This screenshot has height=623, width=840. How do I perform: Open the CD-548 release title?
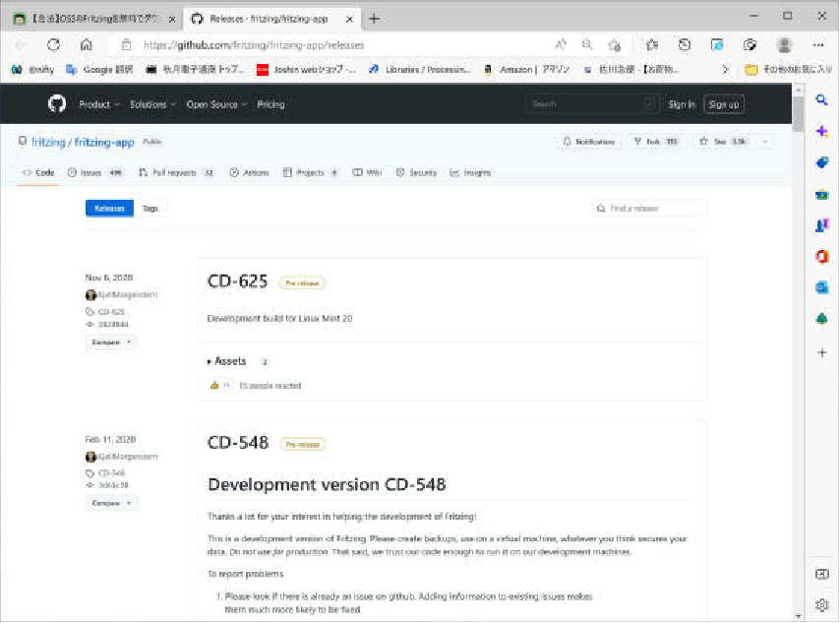(238, 442)
